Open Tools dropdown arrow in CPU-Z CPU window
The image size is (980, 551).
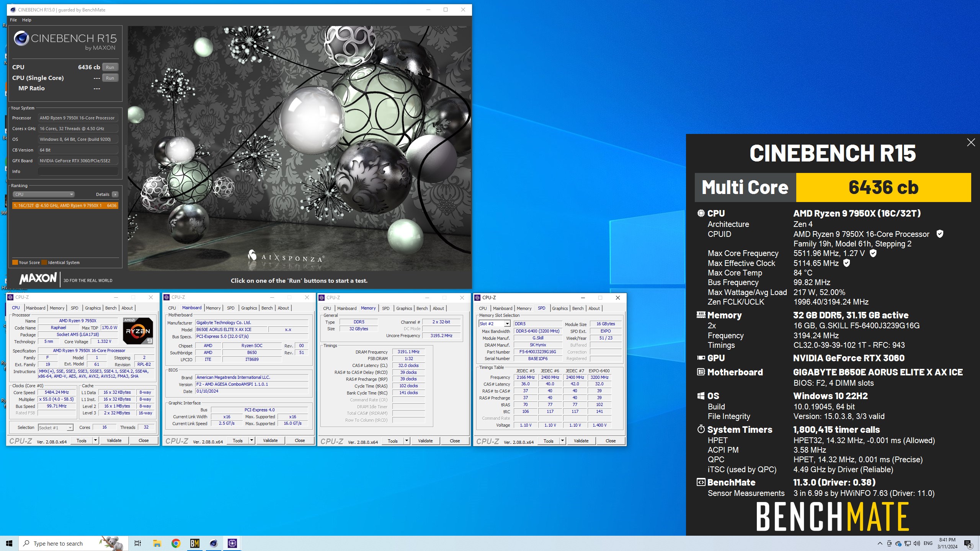[95, 440]
